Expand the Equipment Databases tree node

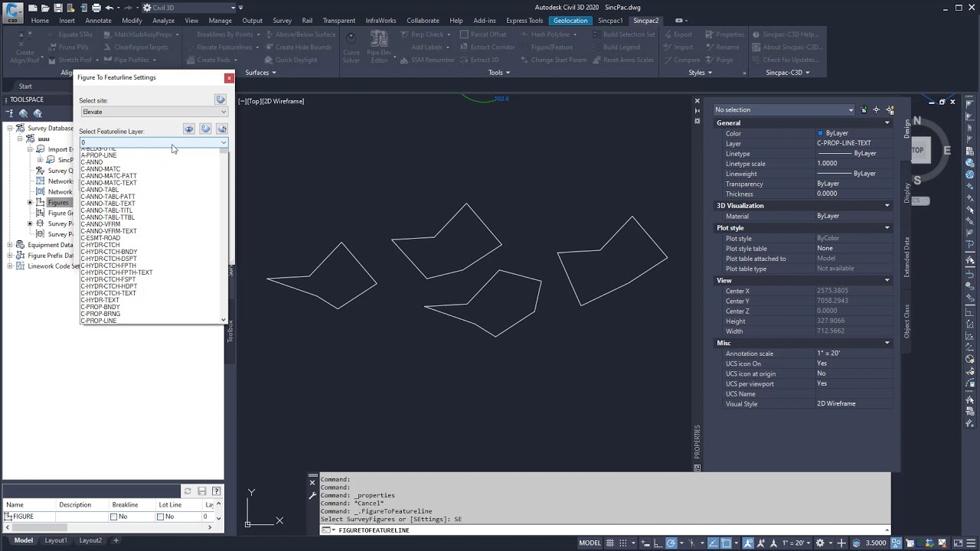(10, 245)
